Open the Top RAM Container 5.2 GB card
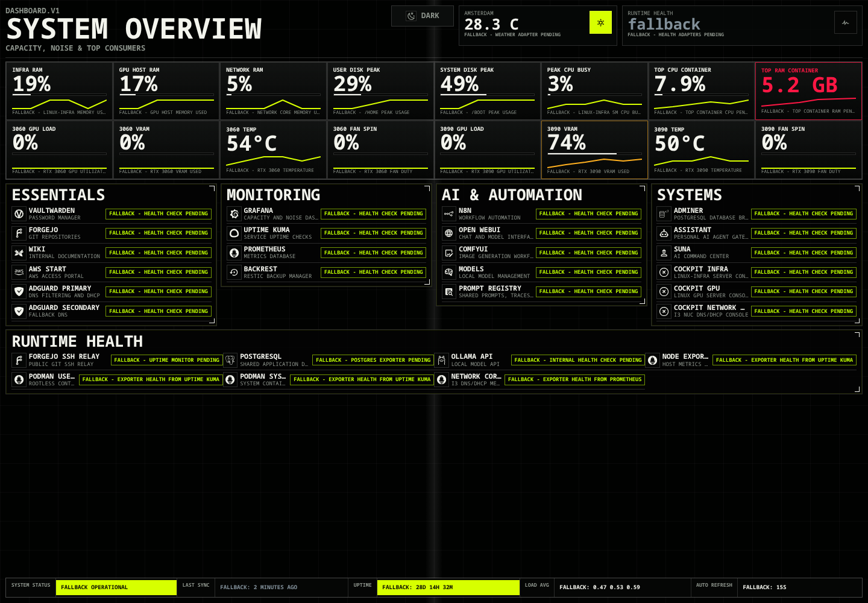This screenshot has height=603, width=868. pos(808,90)
